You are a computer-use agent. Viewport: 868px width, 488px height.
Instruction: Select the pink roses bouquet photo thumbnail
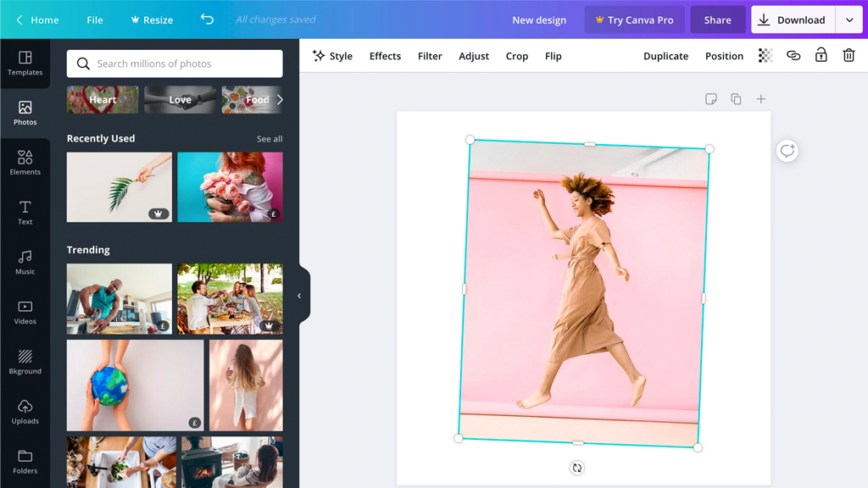pyautogui.click(x=230, y=187)
